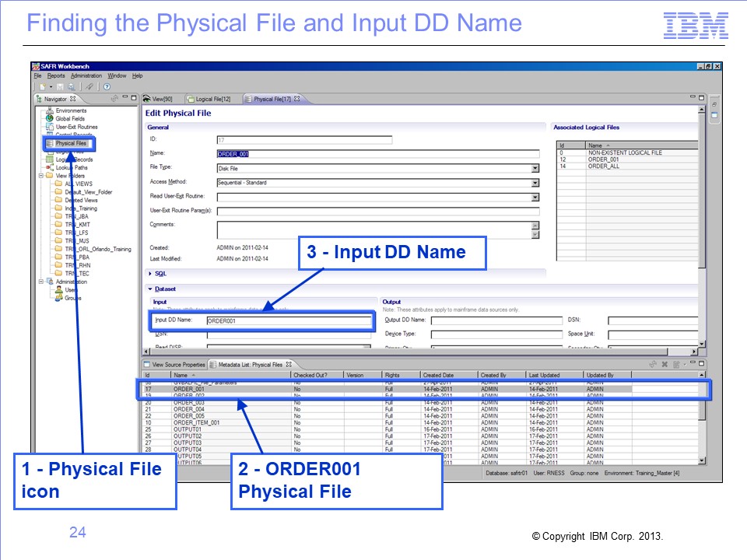Click the editor horizontal scrollbar

coord(421,352)
